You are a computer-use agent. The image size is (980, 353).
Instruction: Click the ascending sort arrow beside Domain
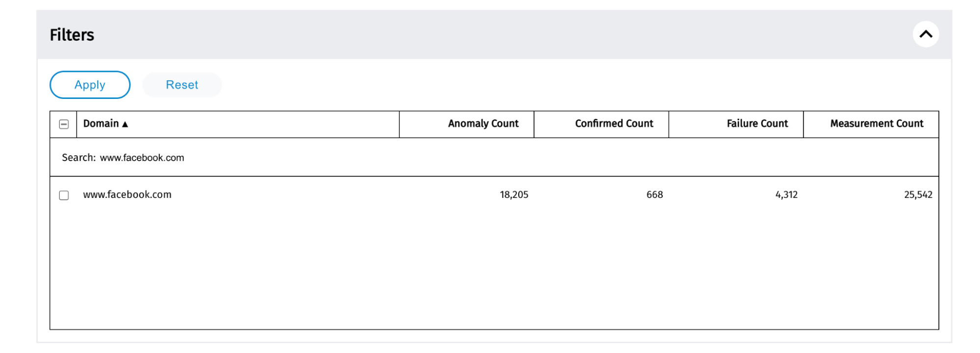(x=125, y=124)
